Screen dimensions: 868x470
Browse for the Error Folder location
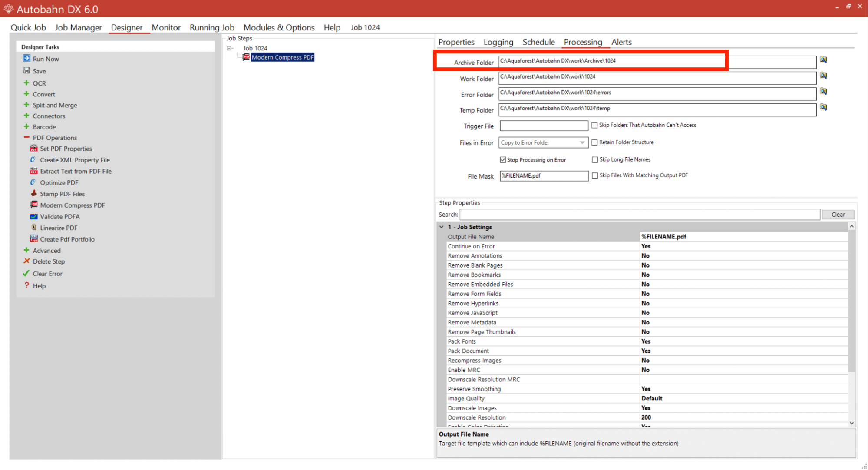823,92
